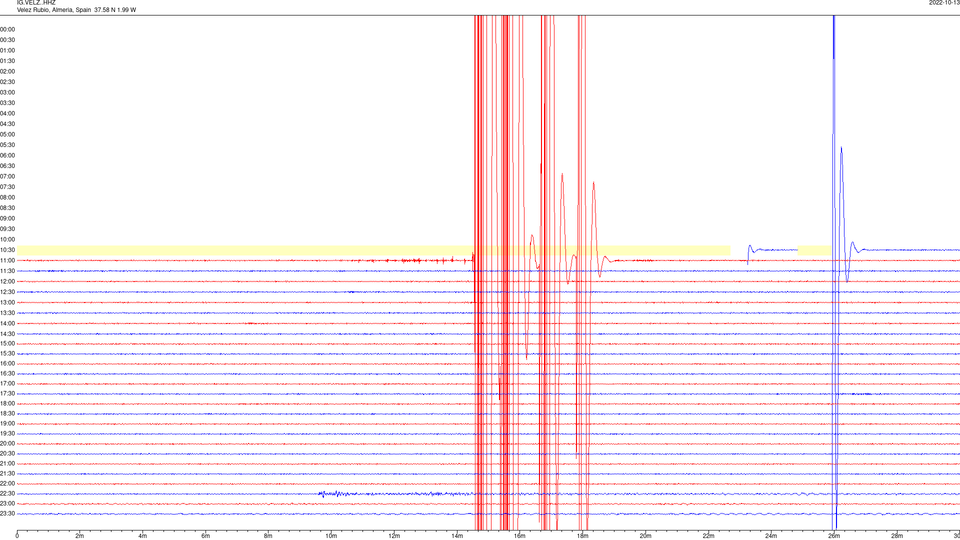This screenshot has height=540, width=960.
Task: Click the 28m axis tick label
Action: [897, 536]
